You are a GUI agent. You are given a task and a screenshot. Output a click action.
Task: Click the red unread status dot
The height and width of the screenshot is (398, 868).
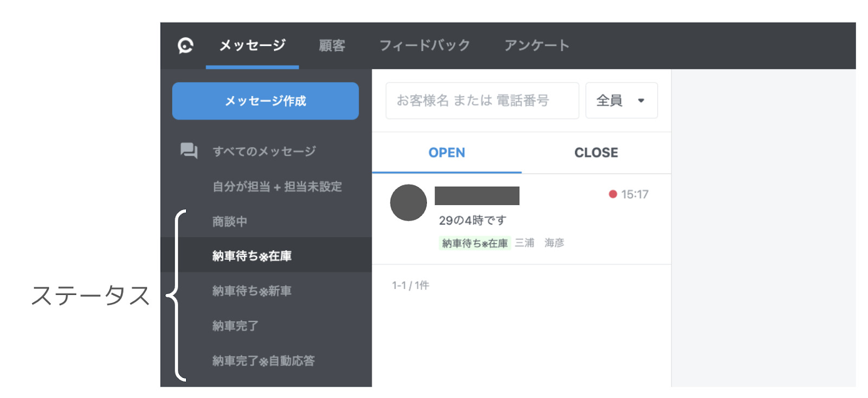[x=612, y=194]
